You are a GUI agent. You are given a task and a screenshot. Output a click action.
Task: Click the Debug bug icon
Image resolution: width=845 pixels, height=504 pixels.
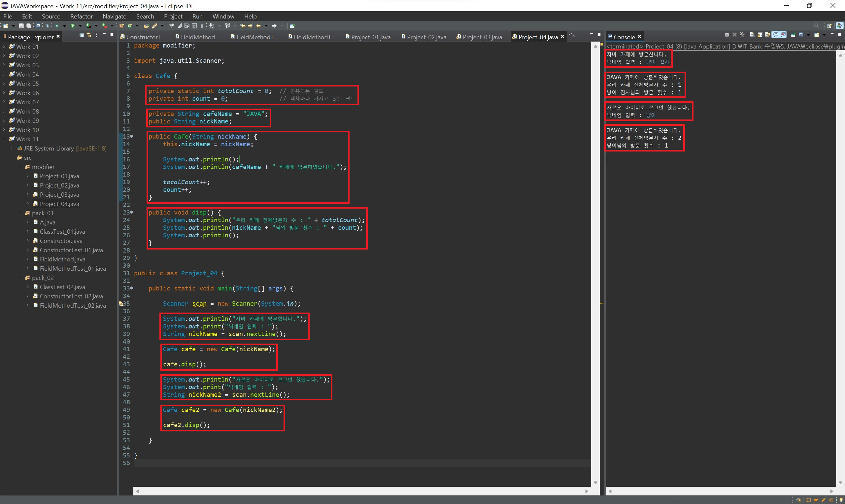pyautogui.click(x=57, y=26)
